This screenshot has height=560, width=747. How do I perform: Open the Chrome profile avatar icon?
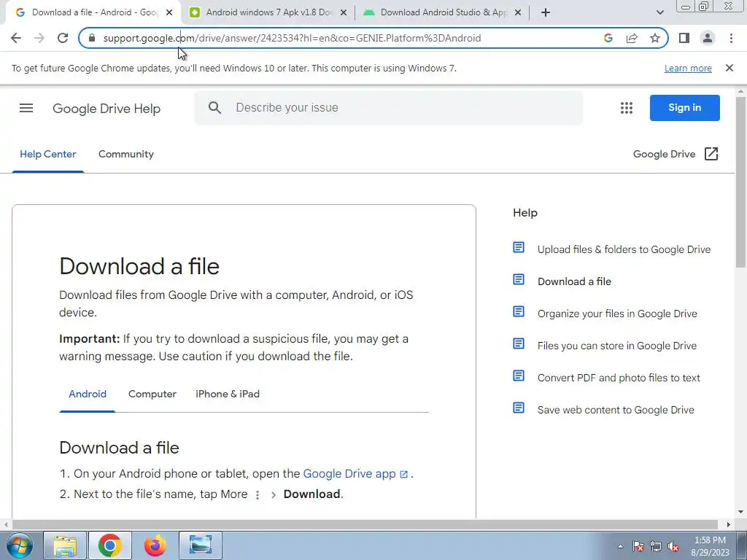[x=708, y=38]
